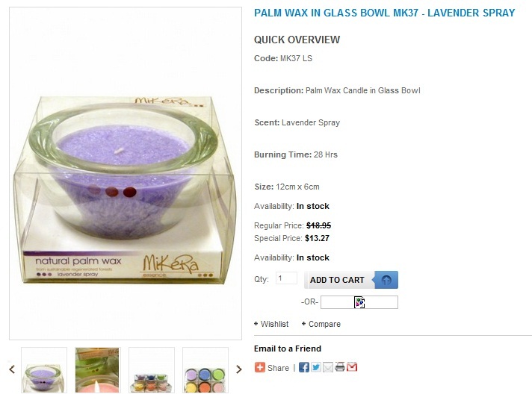This screenshot has height=400, width=532.
Task: Tweet this product via Twitter icon
Action: [x=316, y=367]
